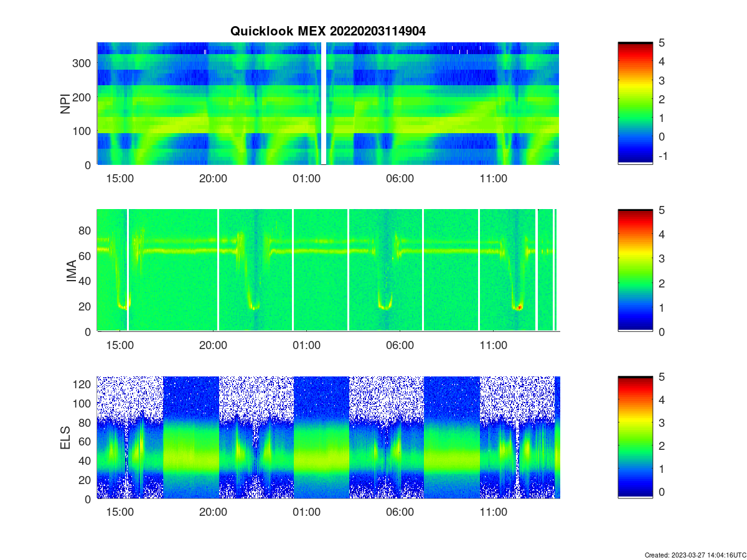Click the 5 label on the ELS colorbar
747x560 pixels.
[x=662, y=377]
